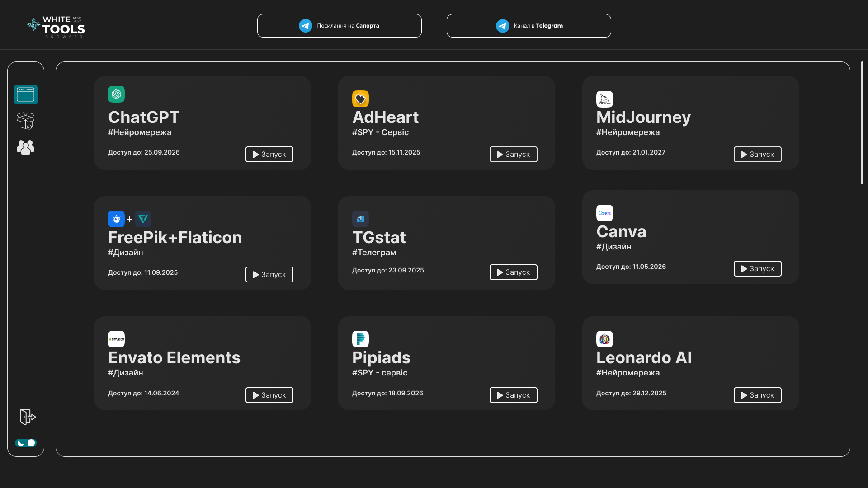This screenshot has width=868, height=488.
Task: Toggle the bottom-left exit/logout icon
Action: click(x=27, y=417)
